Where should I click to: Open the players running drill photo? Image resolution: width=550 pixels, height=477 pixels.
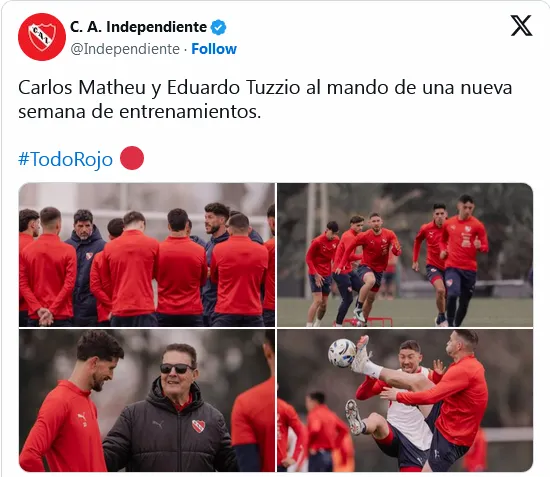click(x=405, y=255)
